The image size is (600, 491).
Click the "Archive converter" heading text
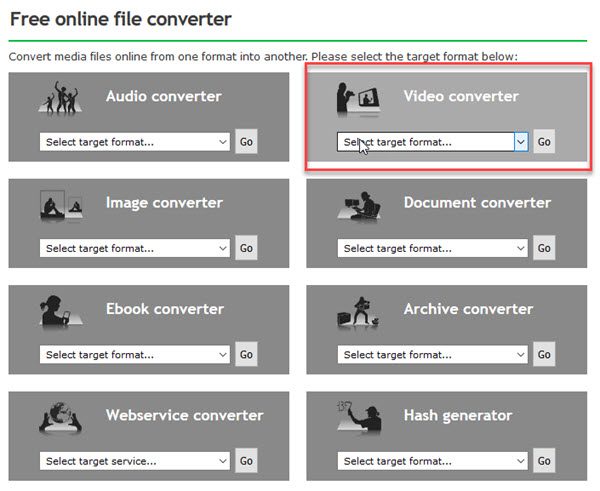468,309
